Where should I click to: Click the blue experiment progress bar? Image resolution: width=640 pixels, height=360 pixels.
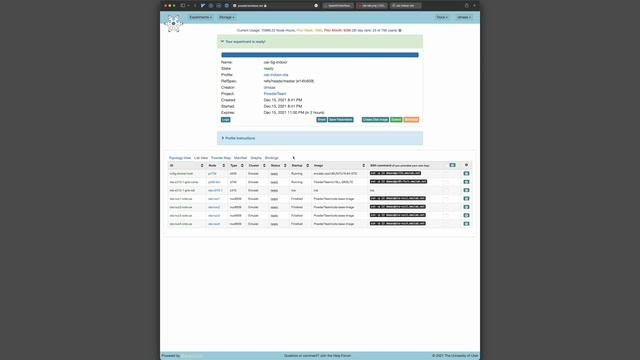[320, 55]
